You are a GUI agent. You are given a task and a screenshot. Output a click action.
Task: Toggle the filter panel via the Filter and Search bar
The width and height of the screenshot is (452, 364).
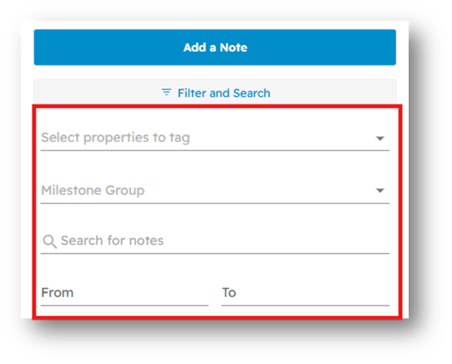(215, 92)
